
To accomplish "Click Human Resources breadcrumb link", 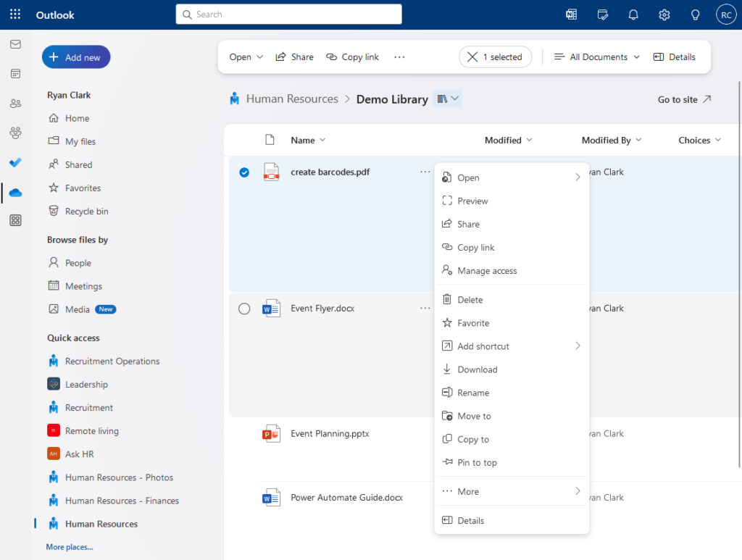I will 292,99.
